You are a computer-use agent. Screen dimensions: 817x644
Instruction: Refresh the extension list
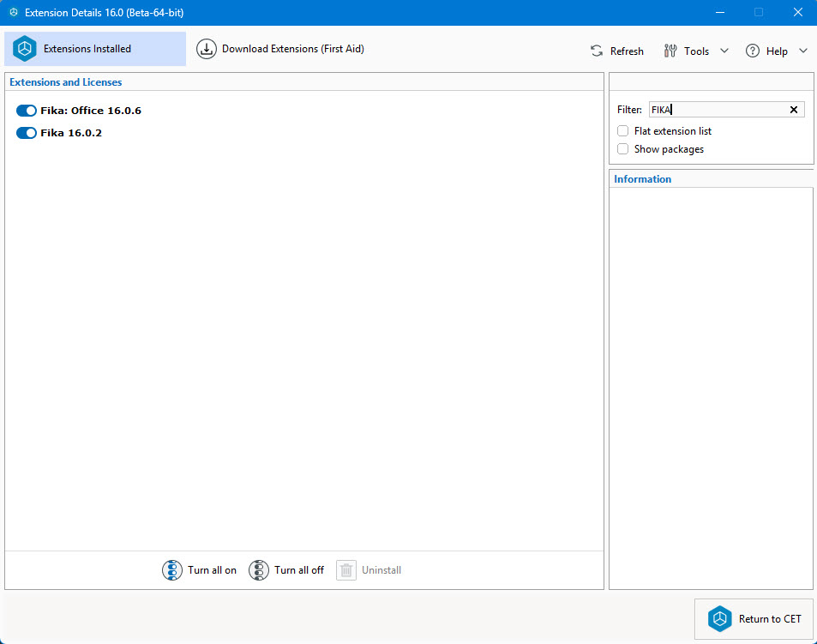617,51
